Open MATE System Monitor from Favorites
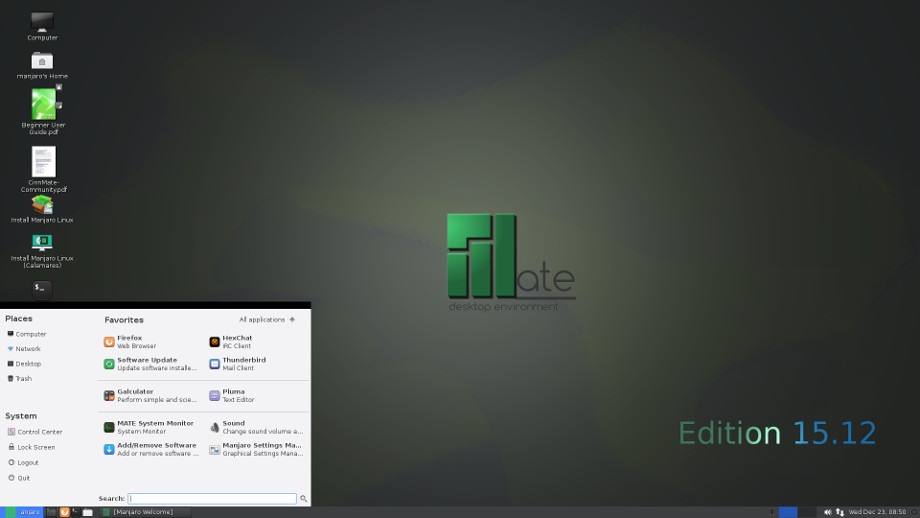Viewport: 920px width, 518px height. coord(150,427)
